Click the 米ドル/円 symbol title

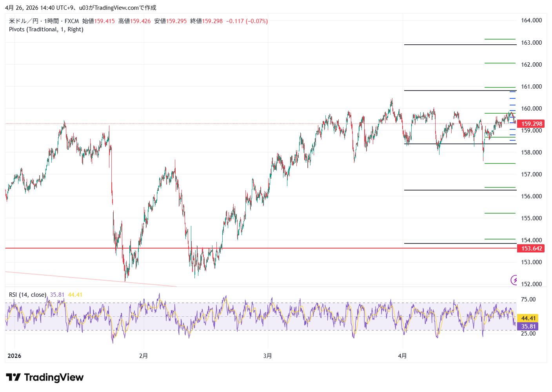tap(24, 21)
